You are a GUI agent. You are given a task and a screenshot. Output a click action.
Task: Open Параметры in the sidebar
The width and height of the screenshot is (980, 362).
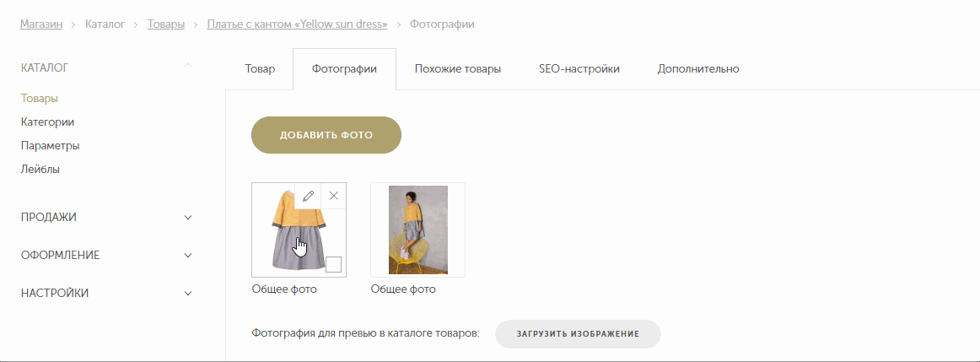50,146
